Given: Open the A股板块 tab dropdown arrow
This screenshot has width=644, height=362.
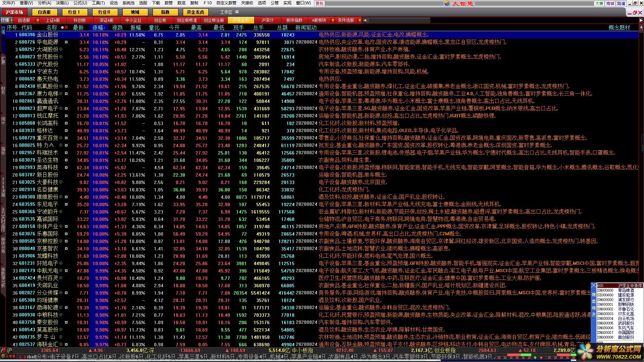Looking at the screenshot, I should click(x=333, y=20).
